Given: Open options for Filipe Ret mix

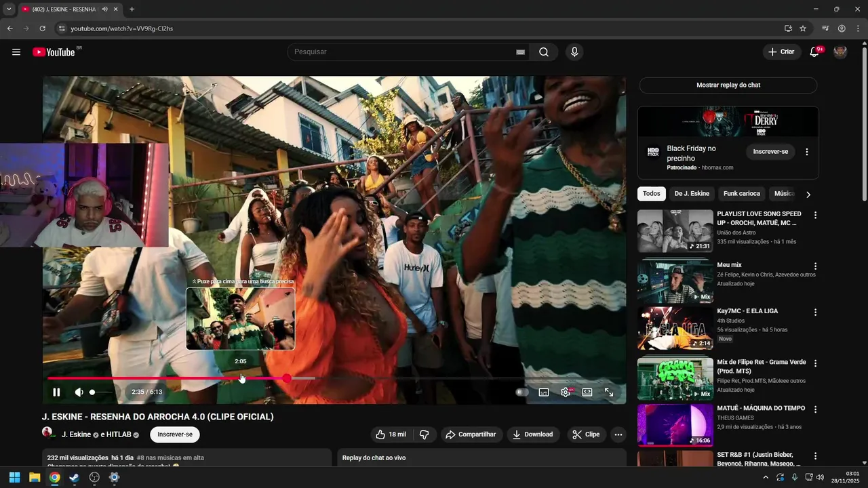Looking at the screenshot, I should coord(815,363).
